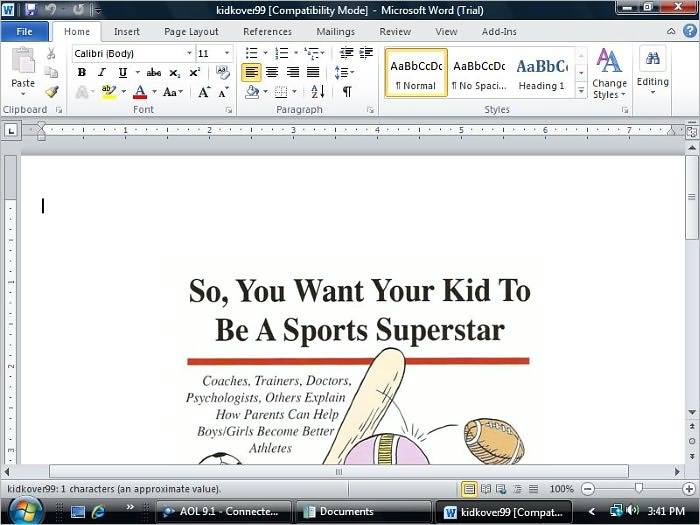This screenshot has width=700, height=525.
Task: Apply superscript formatting
Action: [195, 73]
